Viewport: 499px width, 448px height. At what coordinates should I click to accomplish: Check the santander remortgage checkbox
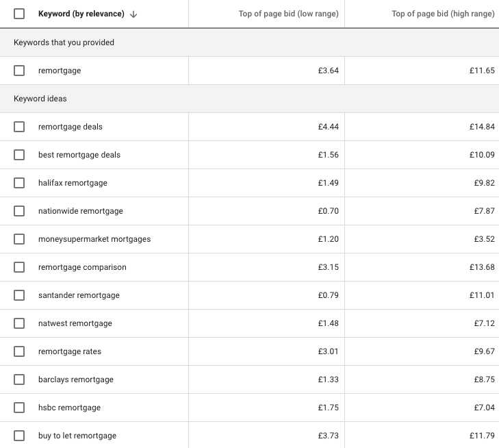[19, 295]
